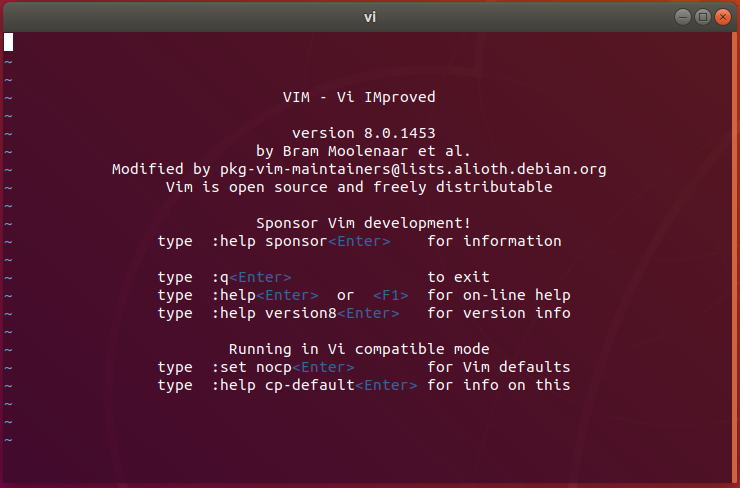Click the white cursor block in terminal
The width and height of the screenshot is (740, 488).
click(x=9, y=42)
